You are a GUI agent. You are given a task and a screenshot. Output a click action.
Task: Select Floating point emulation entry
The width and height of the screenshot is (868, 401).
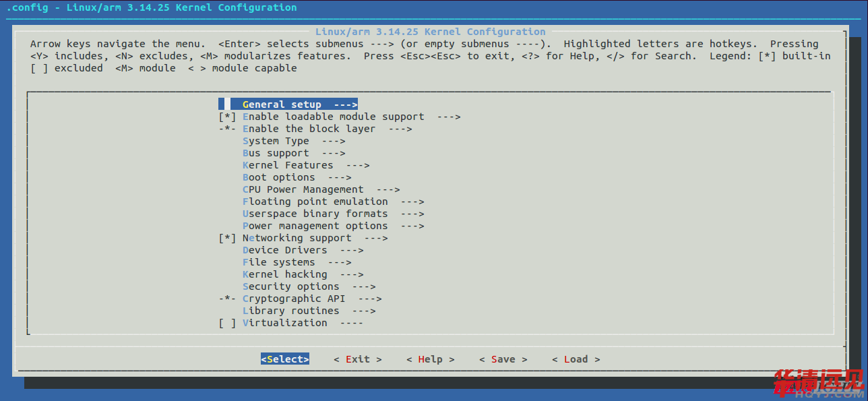[315, 202]
